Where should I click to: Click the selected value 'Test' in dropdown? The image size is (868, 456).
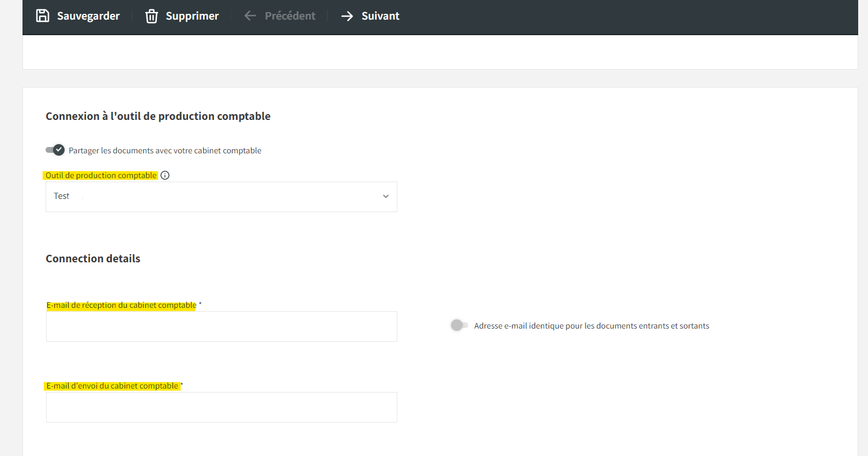pyautogui.click(x=62, y=196)
